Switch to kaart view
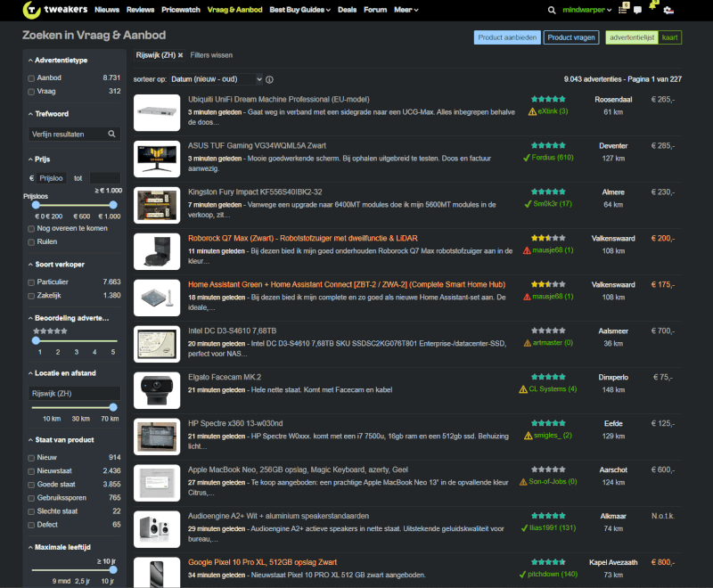The height and width of the screenshot is (588, 713). (669, 37)
